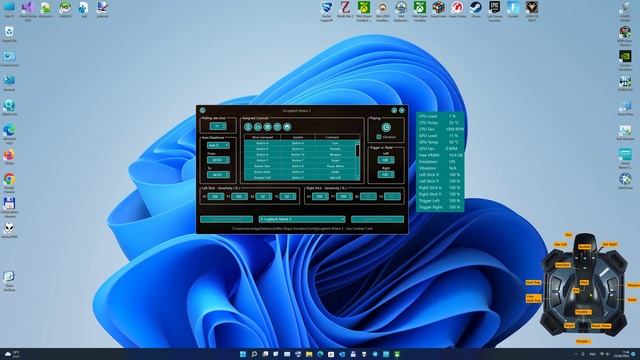The height and width of the screenshot is (360, 640).
Task: Click the Right Stick X1 sensitivity box
Action: (x=320, y=197)
